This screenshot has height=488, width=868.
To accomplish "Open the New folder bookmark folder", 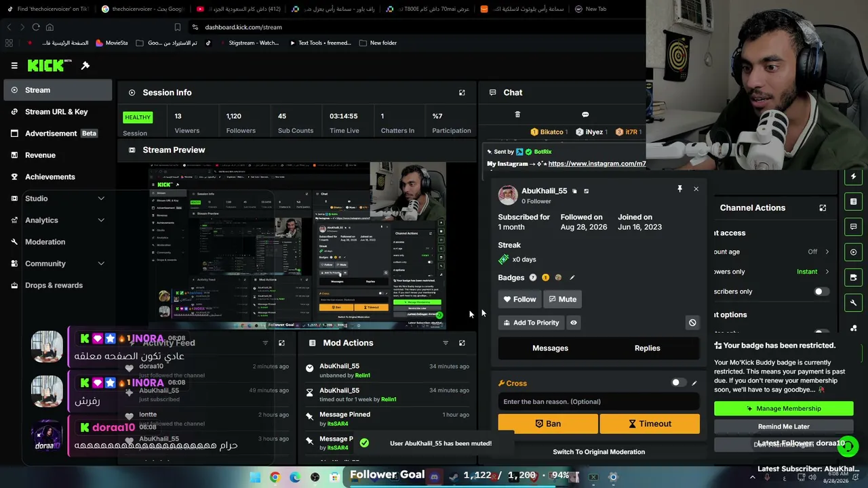I will coord(378,43).
